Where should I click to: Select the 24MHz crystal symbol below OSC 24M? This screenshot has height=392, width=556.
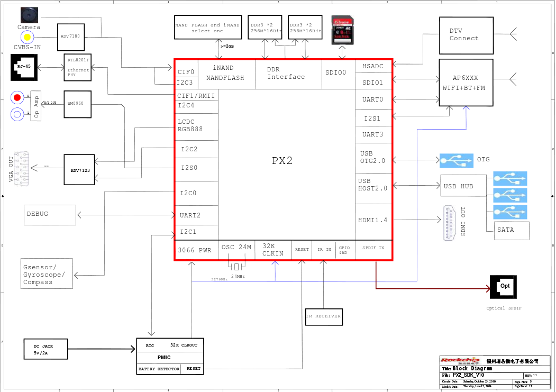(236, 266)
